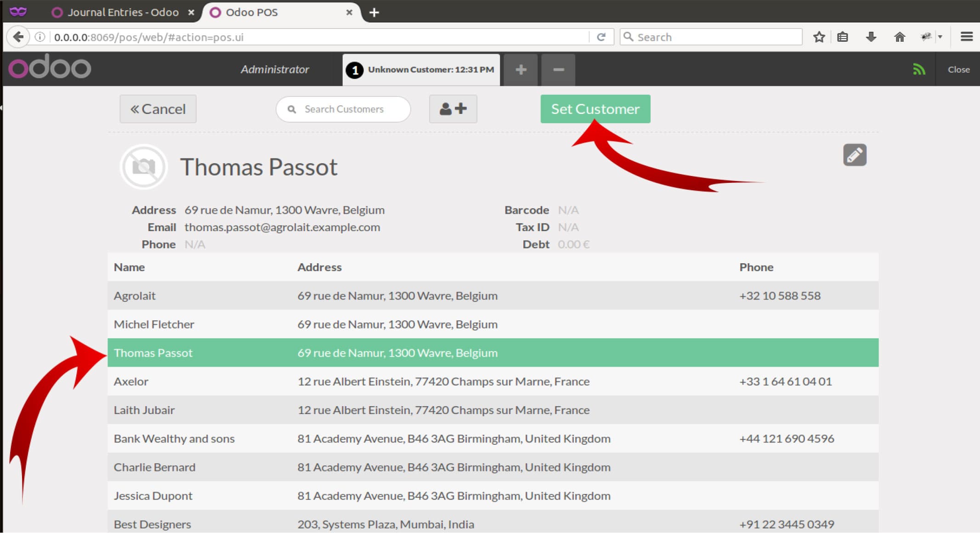
Task: Bookmark this page with the star icon
Action: click(x=819, y=37)
